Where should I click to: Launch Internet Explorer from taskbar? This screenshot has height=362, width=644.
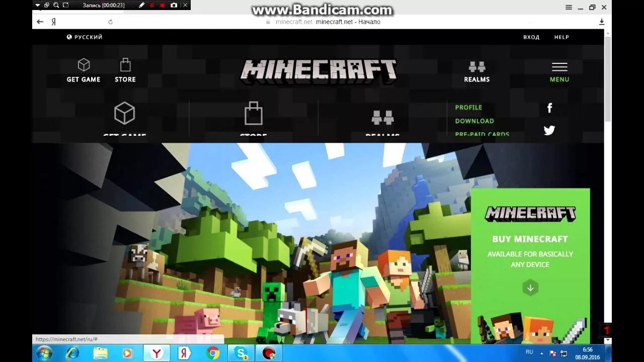(x=72, y=353)
